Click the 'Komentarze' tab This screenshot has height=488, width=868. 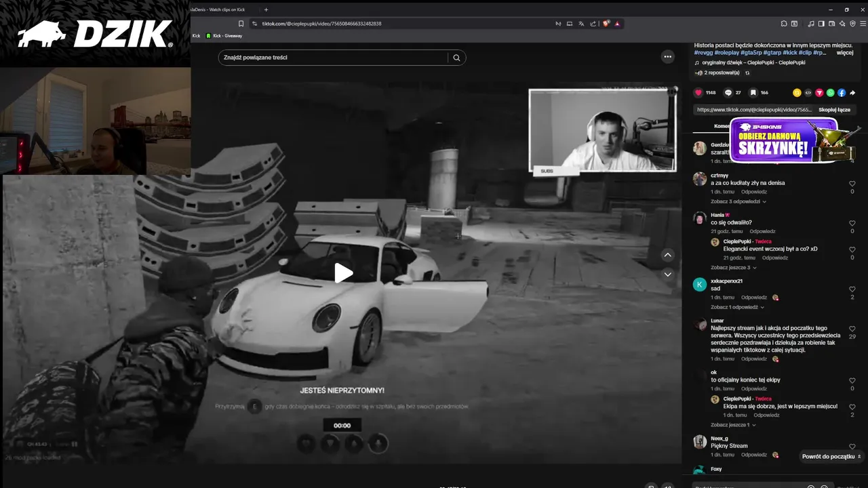pos(722,126)
